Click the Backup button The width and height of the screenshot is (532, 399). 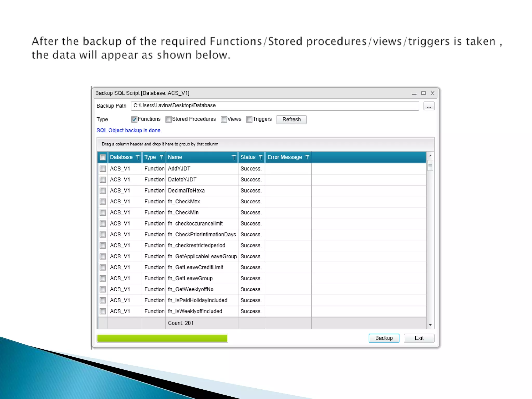click(384, 338)
